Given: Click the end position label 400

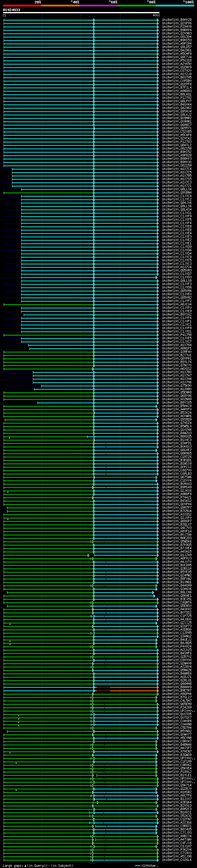Looking at the screenshot, I should click(155, 15).
